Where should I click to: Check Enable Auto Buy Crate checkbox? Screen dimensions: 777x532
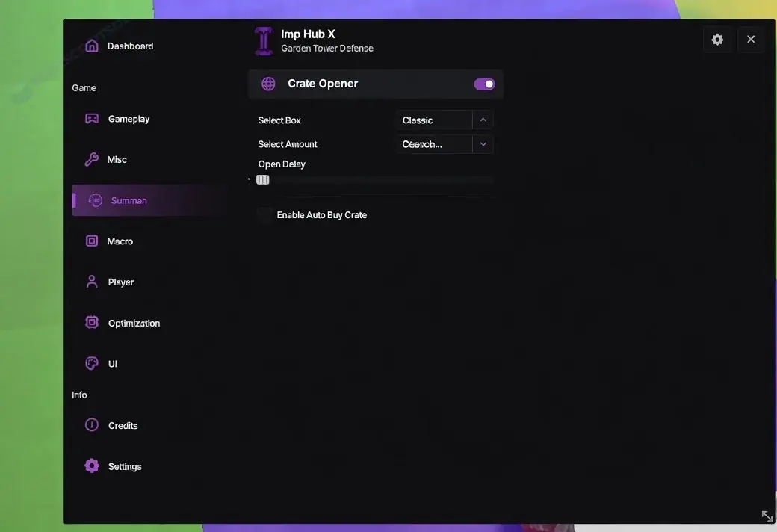(264, 215)
